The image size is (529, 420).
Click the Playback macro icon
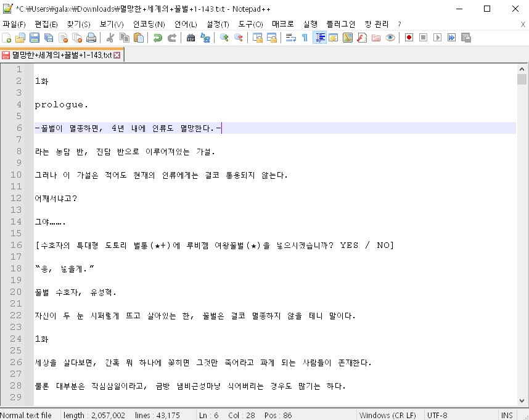point(437,38)
